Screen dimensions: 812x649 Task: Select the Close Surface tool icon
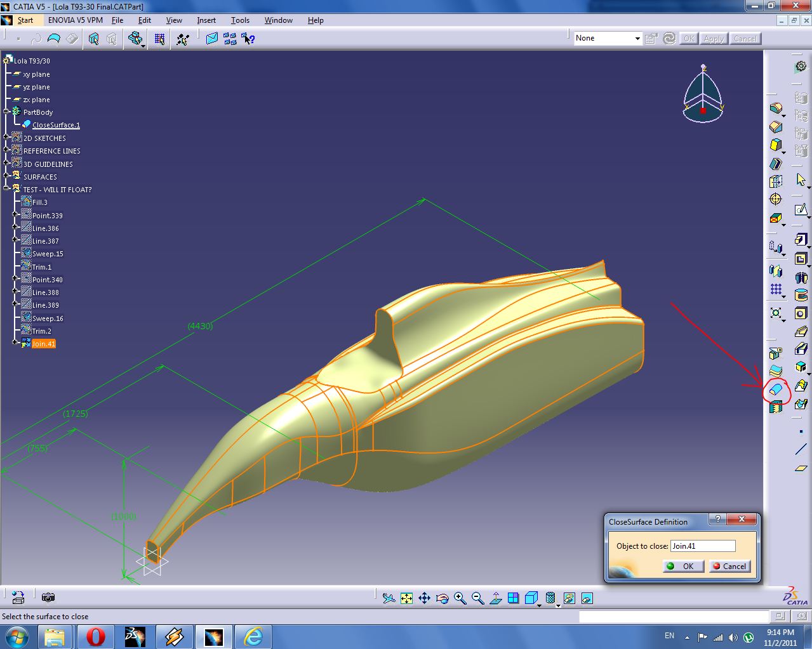(776, 390)
